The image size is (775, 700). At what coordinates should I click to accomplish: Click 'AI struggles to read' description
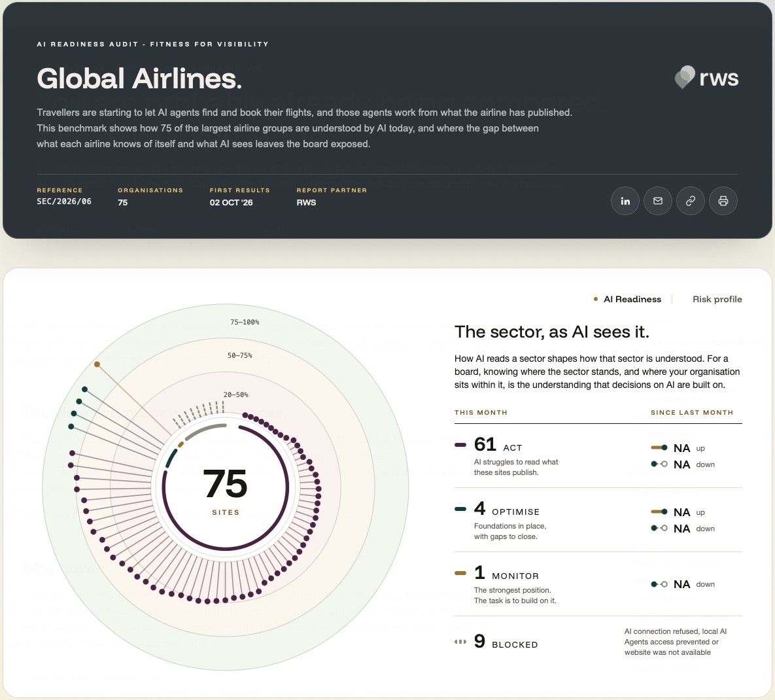pyautogui.click(x=516, y=467)
